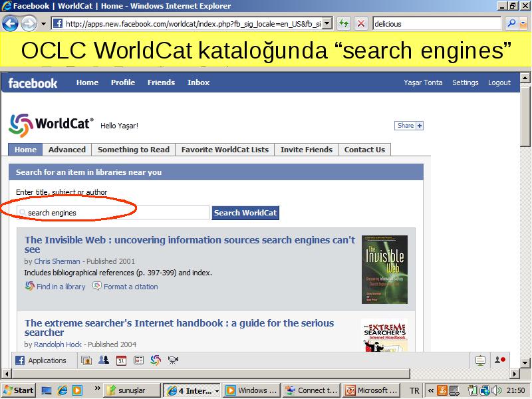Image resolution: width=532 pixels, height=399 pixels.
Task: Click the Windows Start button
Action: coord(19,390)
